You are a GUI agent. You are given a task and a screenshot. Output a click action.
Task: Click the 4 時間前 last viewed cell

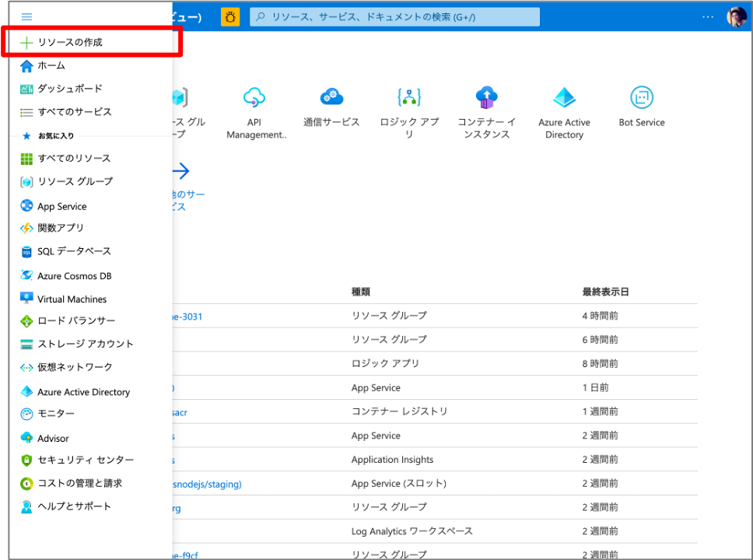click(x=601, y=316)
